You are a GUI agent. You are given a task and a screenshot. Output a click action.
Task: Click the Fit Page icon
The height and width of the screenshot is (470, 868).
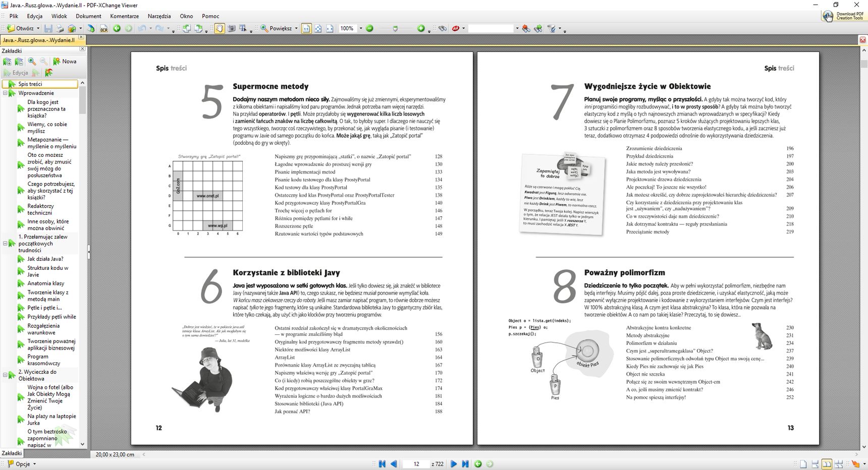coord(318,29)
